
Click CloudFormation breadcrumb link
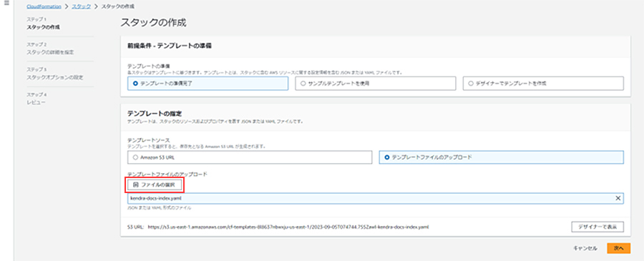tap(44, 6)
